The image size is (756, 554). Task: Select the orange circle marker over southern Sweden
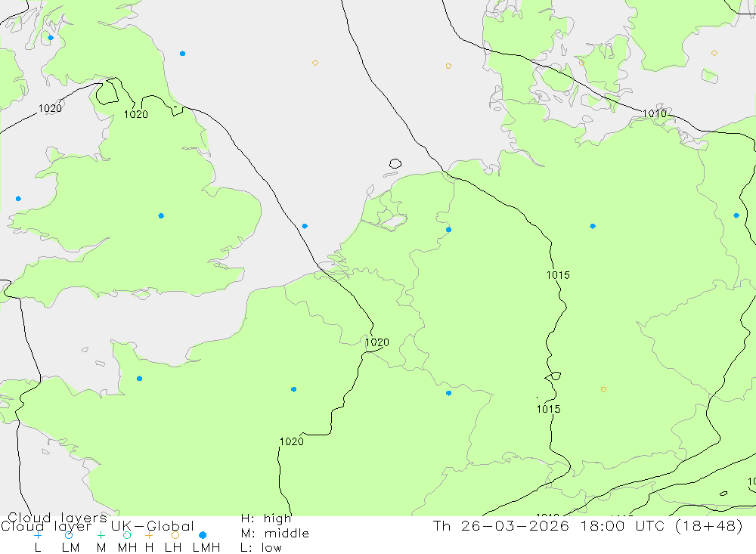click(714, 53)
